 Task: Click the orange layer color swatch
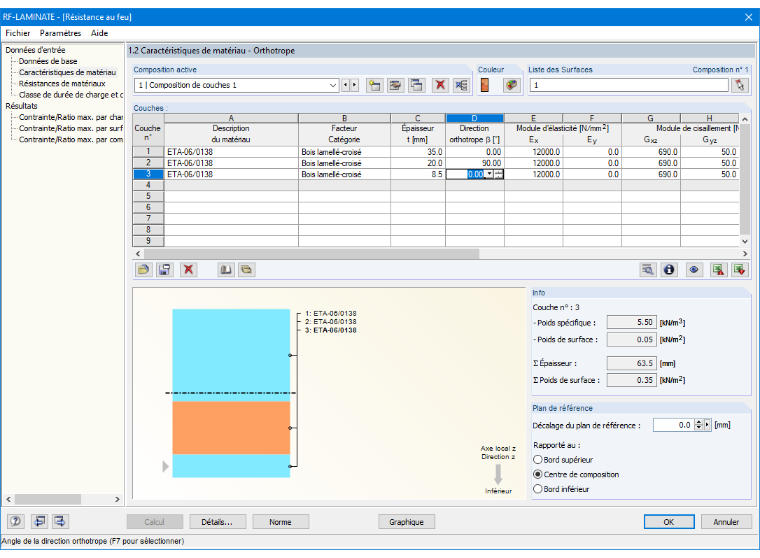pos(485,85)
